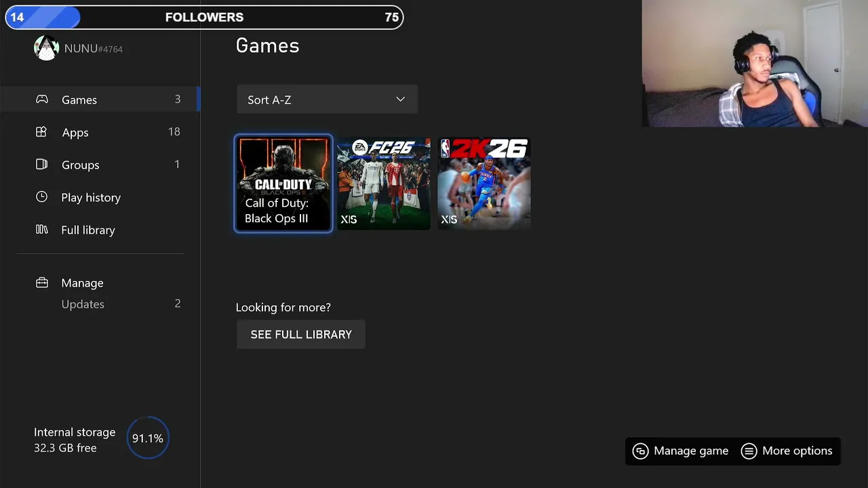Viewport: 868px width, 488px height.
Task: Click the Groups icon in sidebar
Action: pos(41,165)
